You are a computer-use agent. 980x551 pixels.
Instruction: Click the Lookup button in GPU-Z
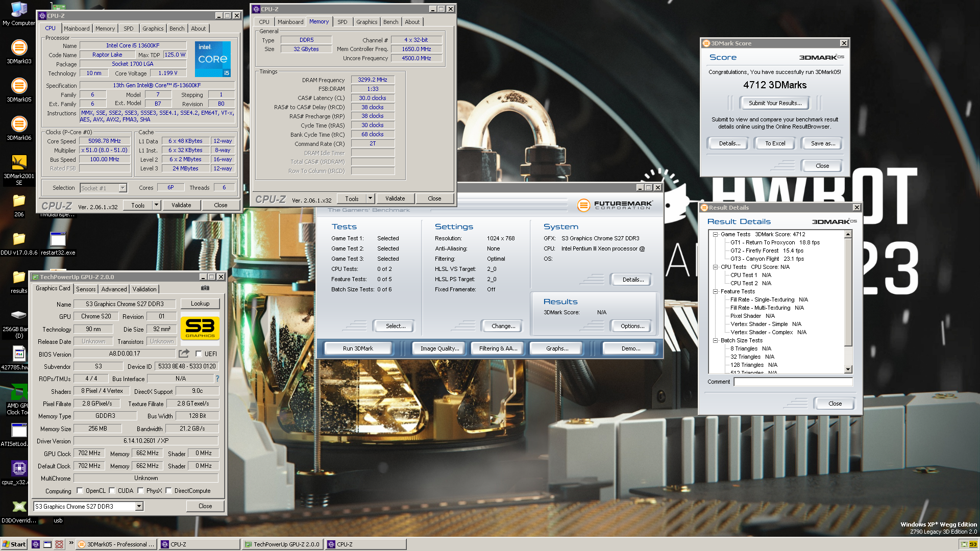pos(200,304)
